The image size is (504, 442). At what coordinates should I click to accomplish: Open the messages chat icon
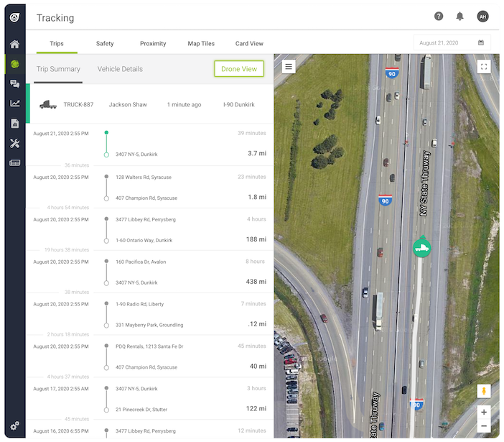(x=14, y=84)
